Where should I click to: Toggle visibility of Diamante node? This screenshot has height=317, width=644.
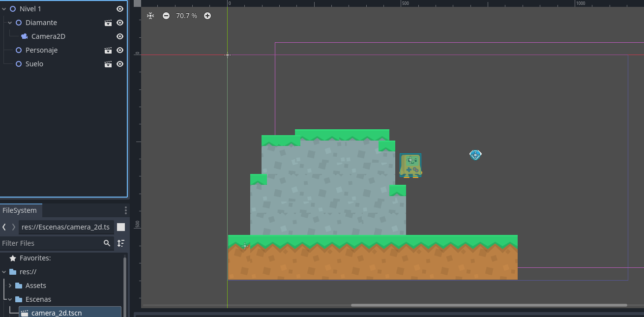(x=120, y=23)
